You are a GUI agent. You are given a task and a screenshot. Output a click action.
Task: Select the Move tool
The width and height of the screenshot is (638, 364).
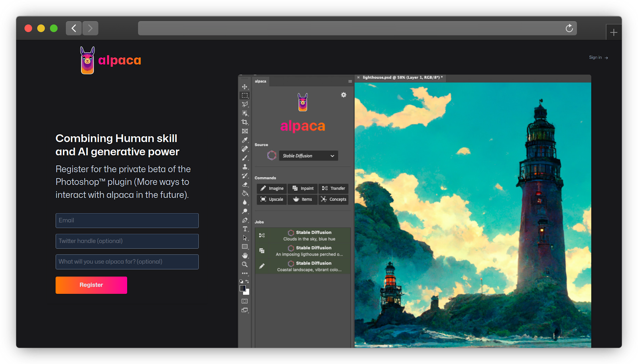click(244, 87)
